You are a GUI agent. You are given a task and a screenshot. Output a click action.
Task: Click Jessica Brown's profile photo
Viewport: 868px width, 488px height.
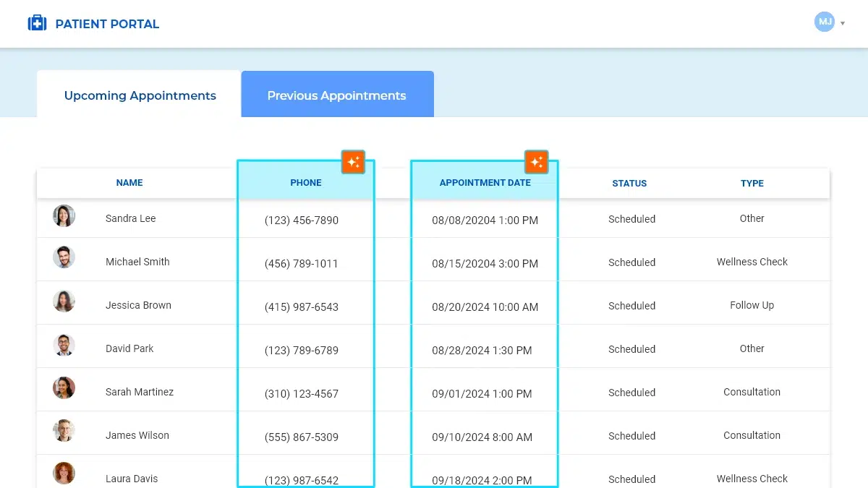tap(64, 301)
